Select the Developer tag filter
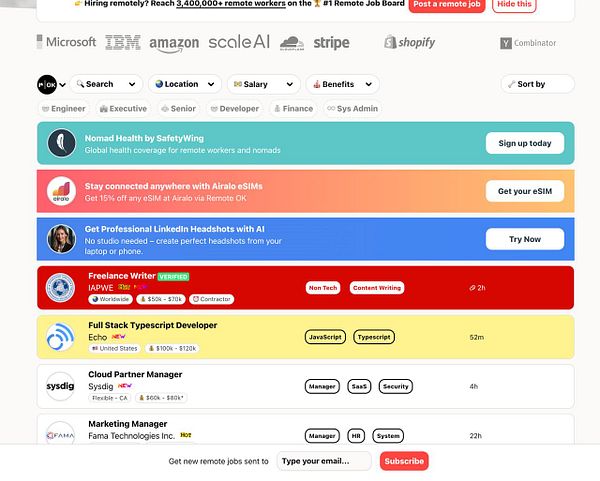Viewport: 600px width, 481px height. 235,109
